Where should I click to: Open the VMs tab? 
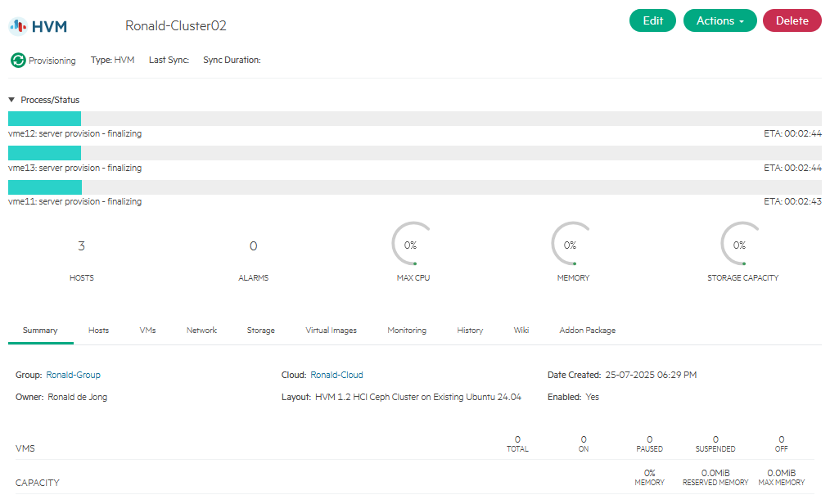click(x=147, y=331)
